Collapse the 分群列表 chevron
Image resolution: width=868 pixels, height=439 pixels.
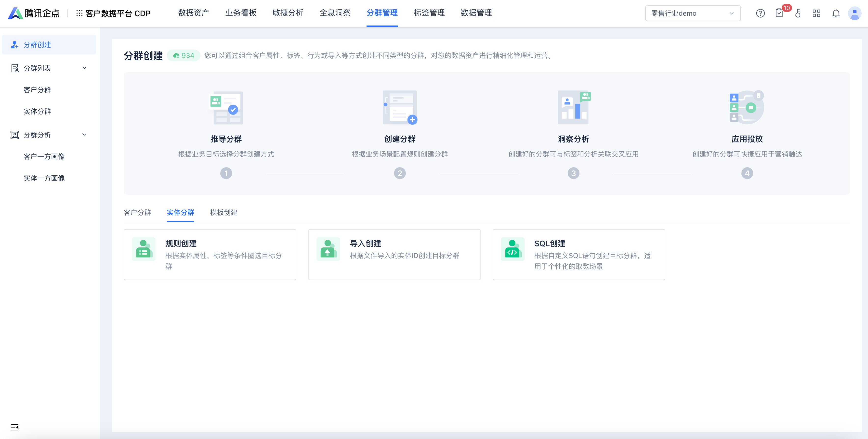pyautogui.click(x=85, y=68)
